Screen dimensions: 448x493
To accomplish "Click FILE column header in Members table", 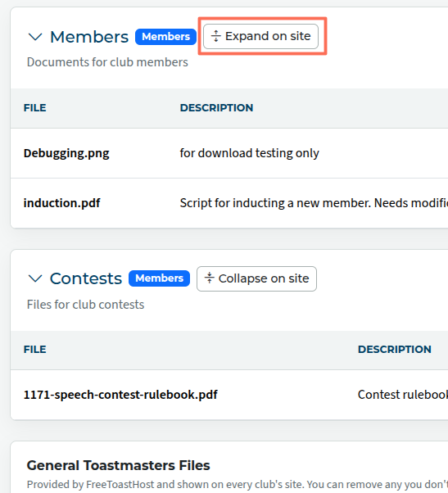I will tap(35, 108).
